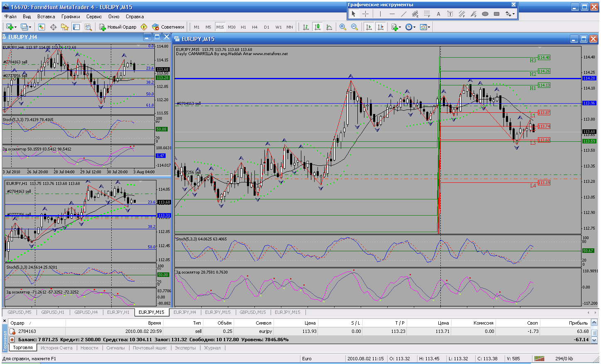The width and height of the screenshot is (601, 364).
Task: Switch chart timeframe to H4
Action: pos(255,27)
